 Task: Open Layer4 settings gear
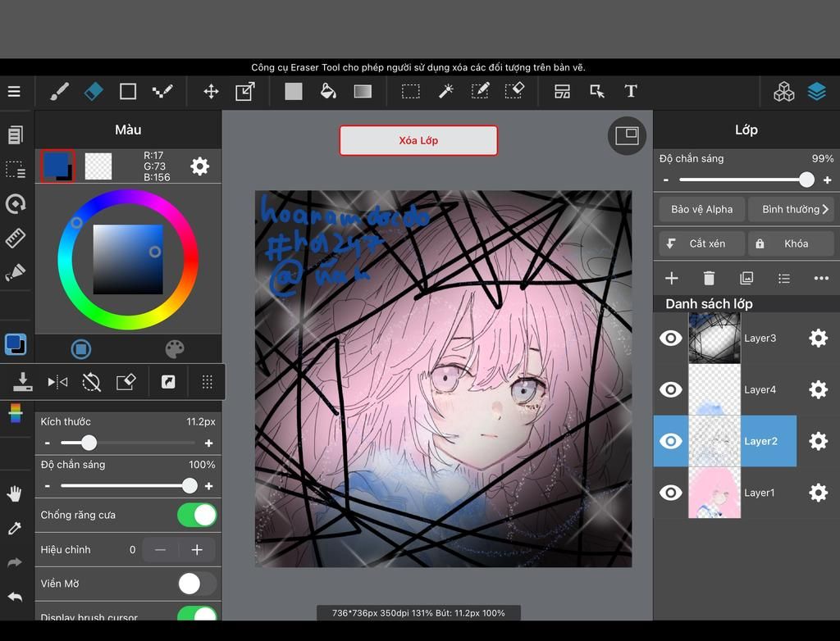(818, 389)
